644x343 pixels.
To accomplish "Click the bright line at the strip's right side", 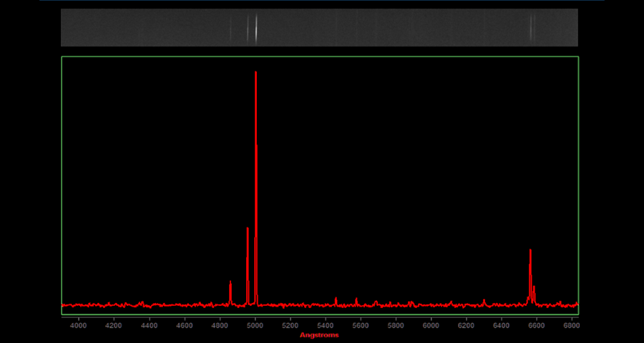I will click(x=531, y=28).
